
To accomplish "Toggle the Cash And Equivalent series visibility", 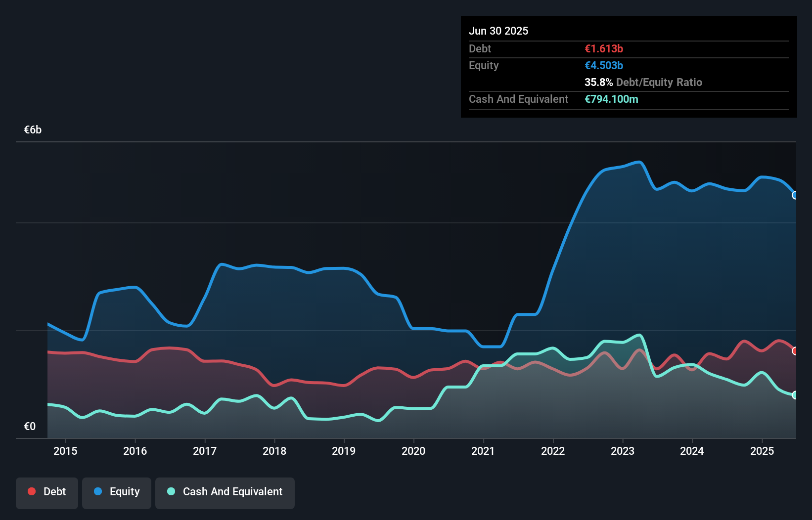I will (225, 492).
